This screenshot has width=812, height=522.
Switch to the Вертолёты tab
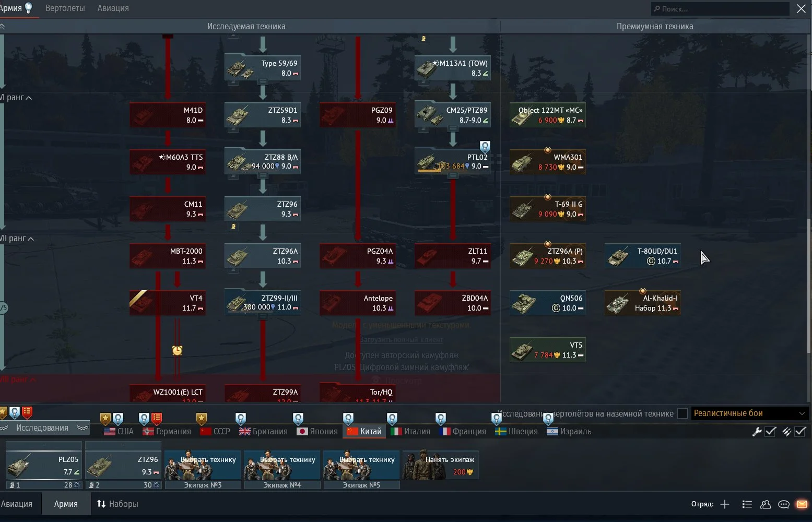(x=65, y=8)
